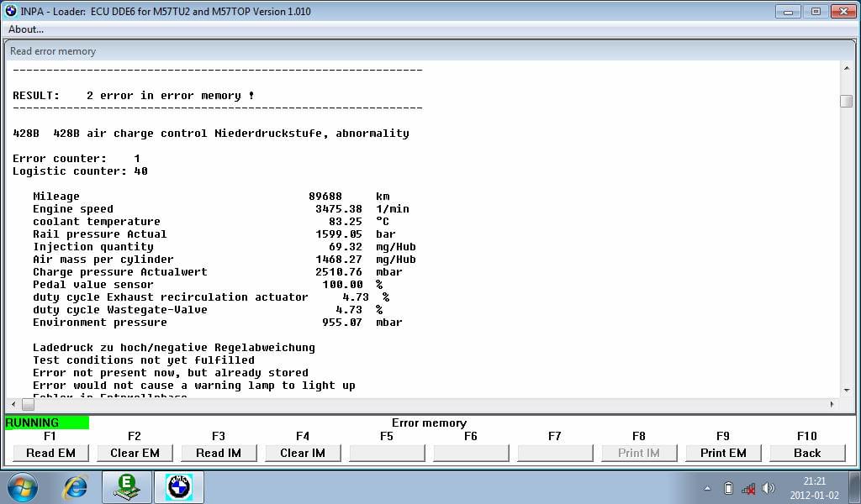The height and width of the screenshot is (504, 861).
Task: Click the 'RESULT: 2 error in error memory' line
Action: 134,96
